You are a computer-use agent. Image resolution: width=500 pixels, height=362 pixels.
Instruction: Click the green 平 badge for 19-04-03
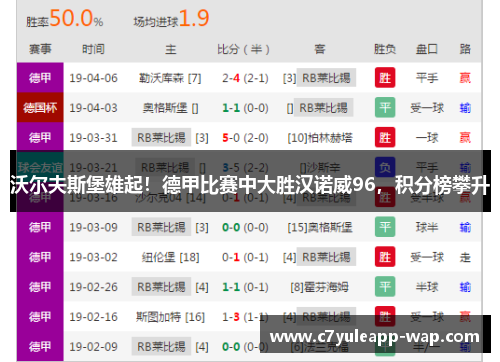tap(385, 107)
